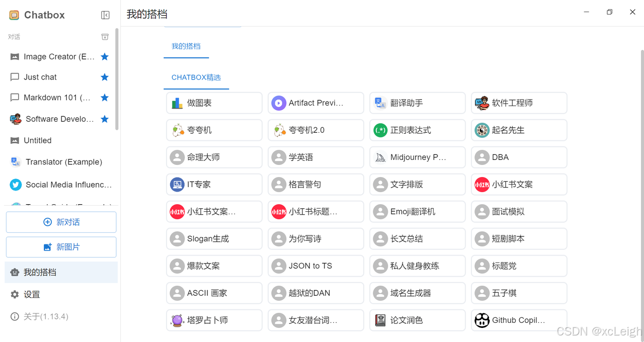Click the 新图片 button
This screenshot has height=342, width=644.
(x=61, y=247)
